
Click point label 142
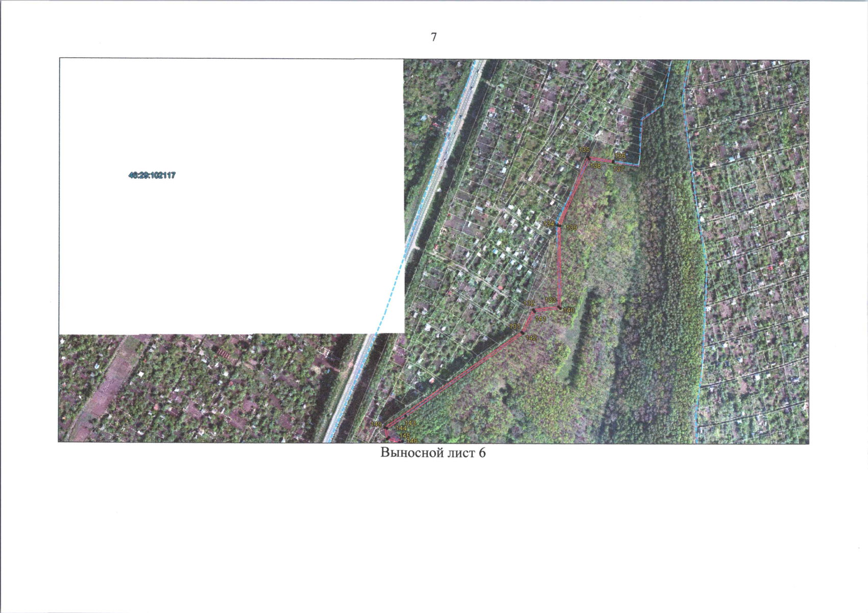point(531,338)
